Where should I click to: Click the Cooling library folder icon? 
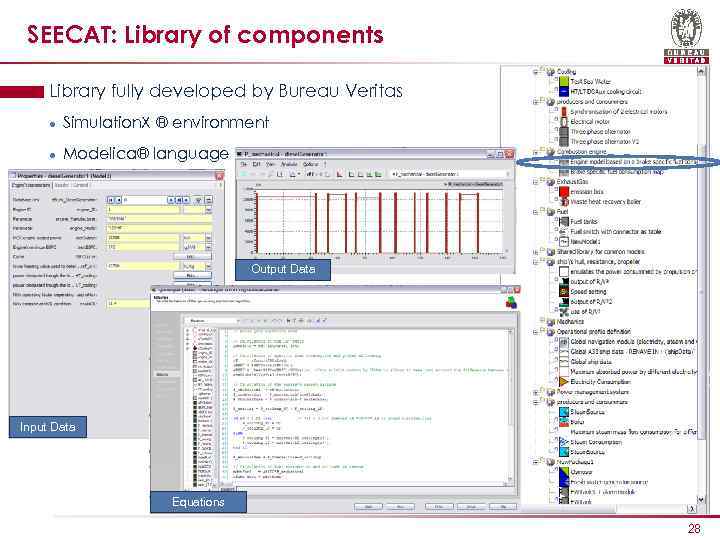pos(551,72)
